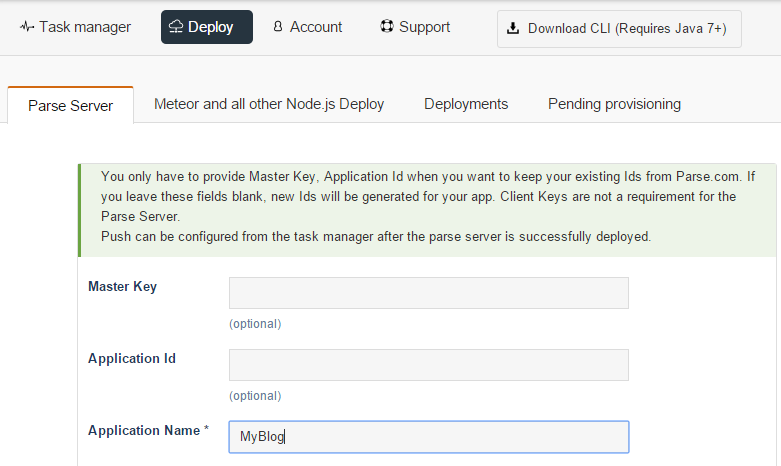Screen dimensions: 781x466
Task: Click the Download CLI text
Action: click(x=627, y=28)
